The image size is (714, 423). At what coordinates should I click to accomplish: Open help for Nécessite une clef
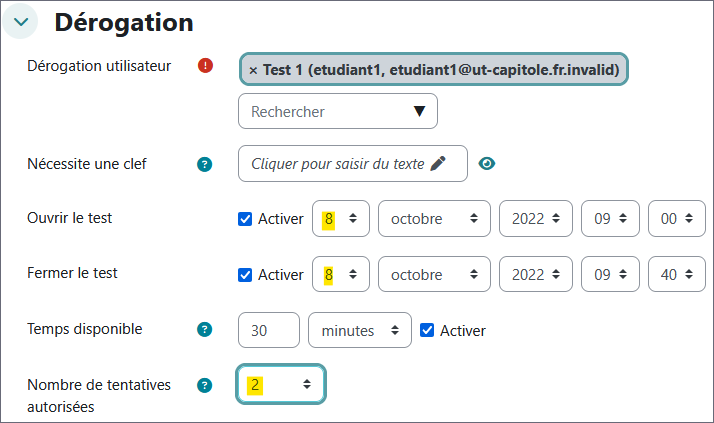tap(205, 164)
